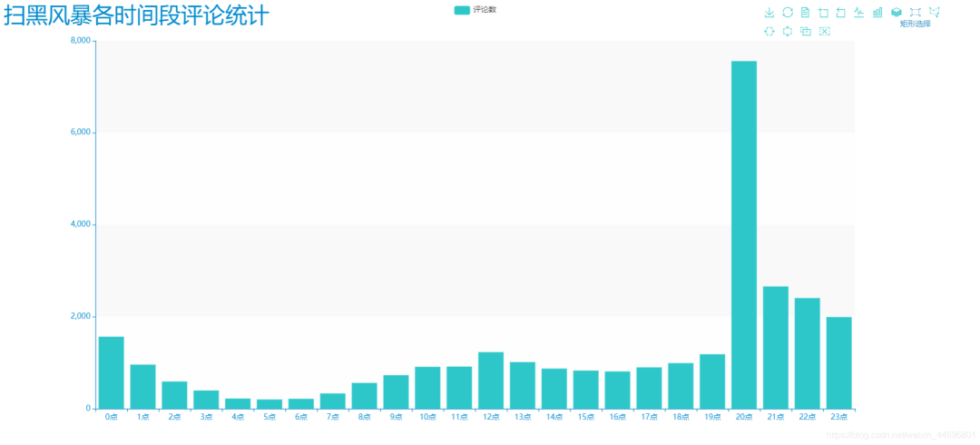Click the bar for 23点

838,363
